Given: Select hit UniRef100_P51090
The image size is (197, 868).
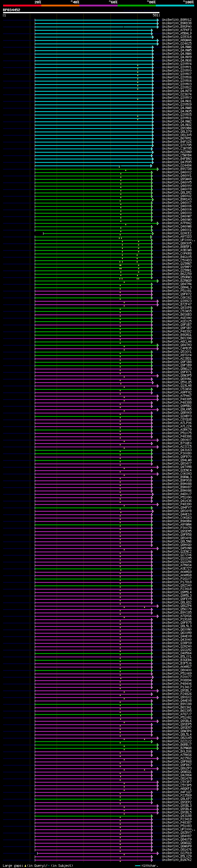Looking at the screenshot, I should 177,497.
